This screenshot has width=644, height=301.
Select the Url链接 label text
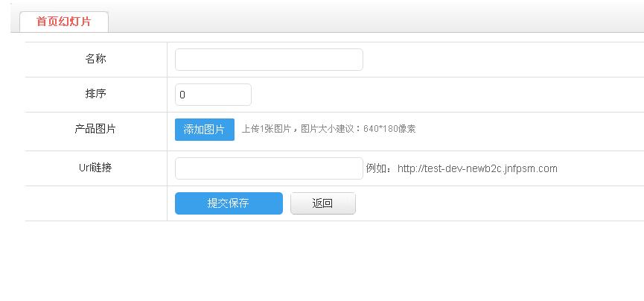click(96, 168)
